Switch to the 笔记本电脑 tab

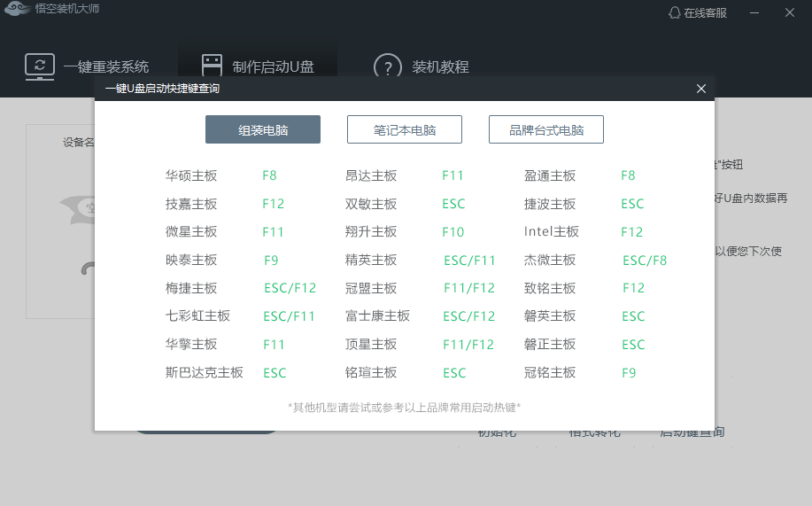tap(405, 129)
